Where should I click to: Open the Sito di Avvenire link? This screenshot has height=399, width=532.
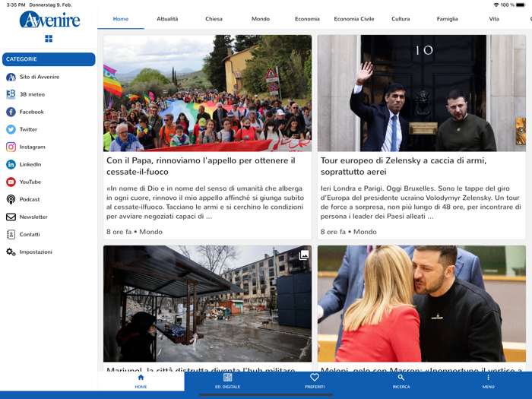coord(40,77)
